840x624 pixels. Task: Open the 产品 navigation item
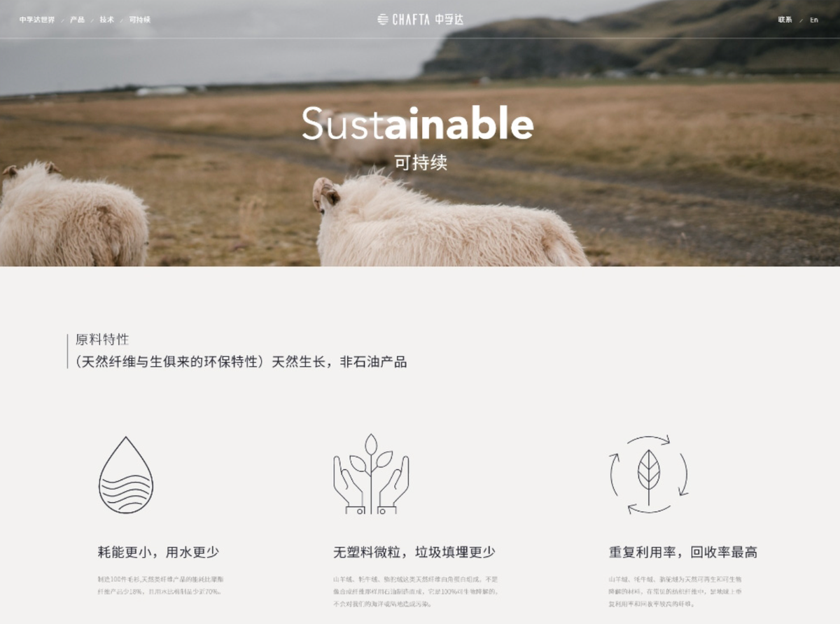point(77,20)
